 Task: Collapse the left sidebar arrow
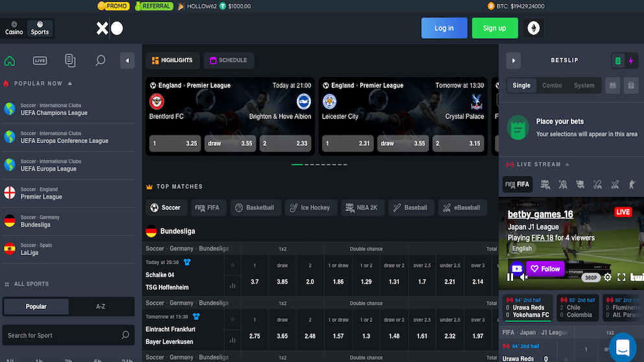128,61
